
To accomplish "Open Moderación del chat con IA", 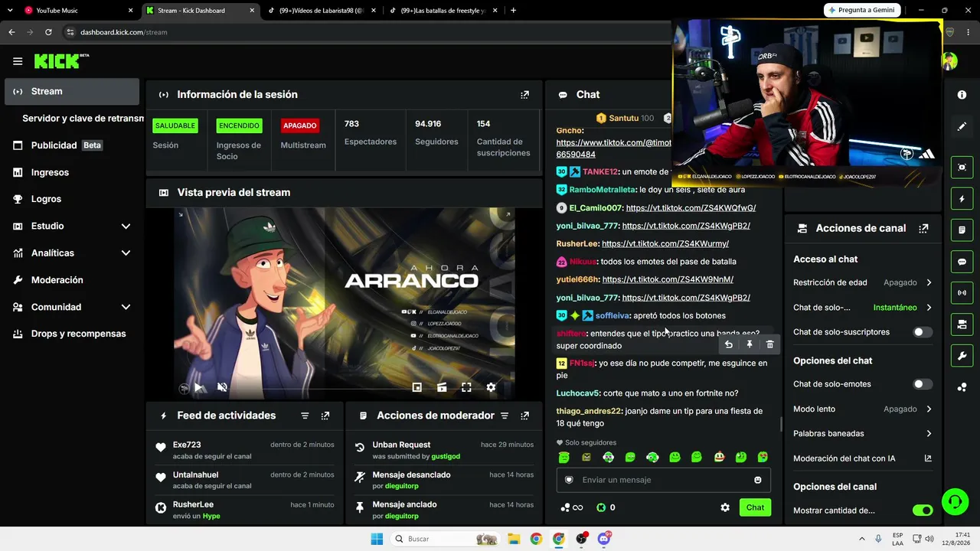I will 863,458.
